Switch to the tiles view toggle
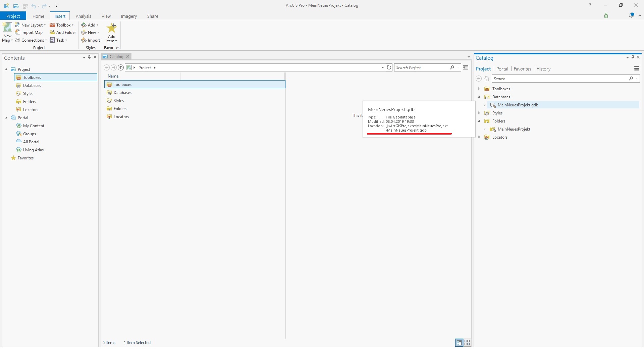644x349 pixels. (x=467, y=343)
